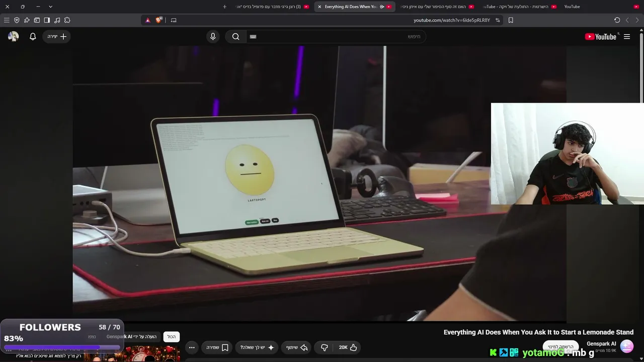This screenshot has width=644, height=362.
Task: Switch to the האם זה סוף הסיפור tab
Action: (x=437, y=7)
